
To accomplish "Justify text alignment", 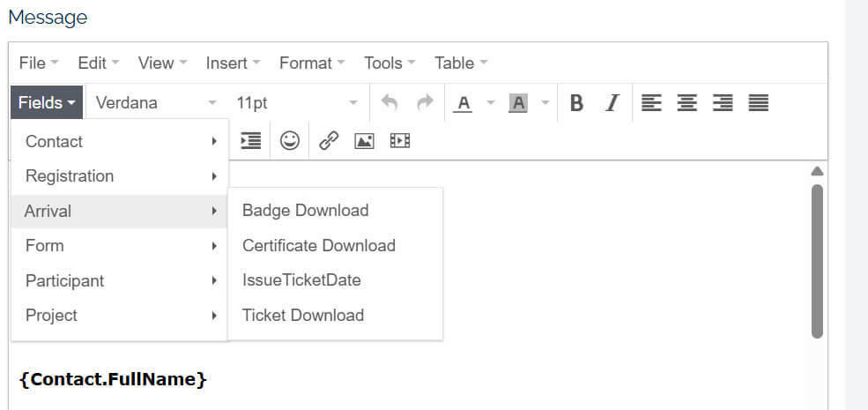I will point(759,103).
